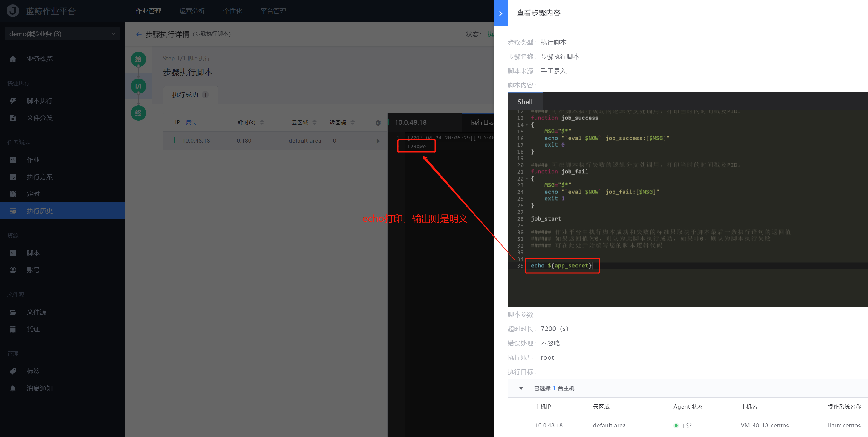Click function job_fail code line
The width and height of the screenshot is (868, 437).
(559, 172)
